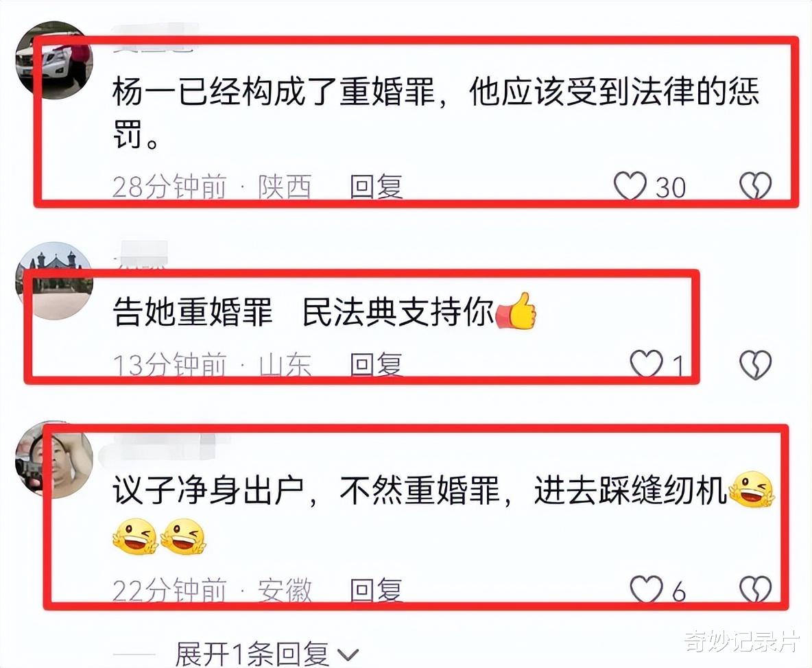Like the 山东 comment about 民法典
The height and width of the screenshot is (668, 812).
click(x=646, y=363)
